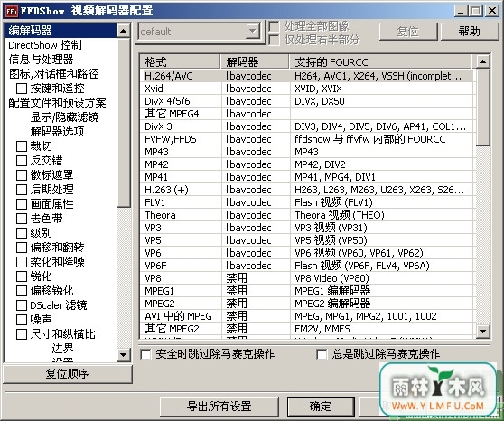Click left list scroll up arrow

pyautogui.click(x=123, y=32)
